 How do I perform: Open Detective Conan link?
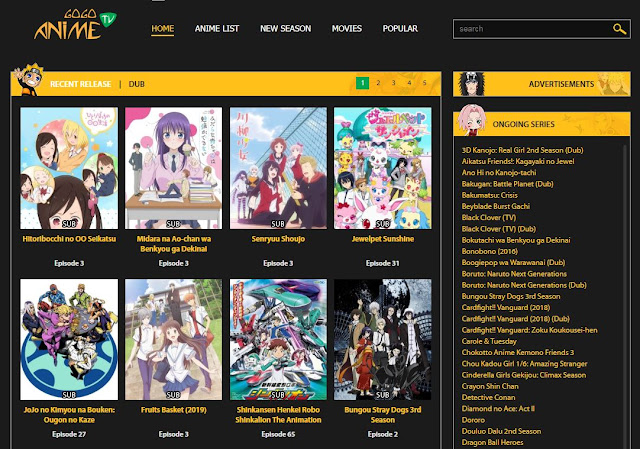[488, 397]
